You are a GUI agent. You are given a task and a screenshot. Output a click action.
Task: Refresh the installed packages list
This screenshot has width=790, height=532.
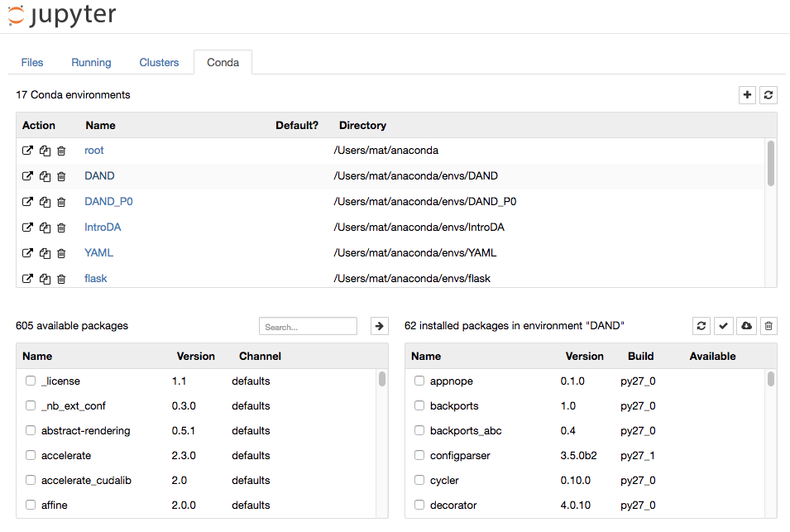coord(701,325)
